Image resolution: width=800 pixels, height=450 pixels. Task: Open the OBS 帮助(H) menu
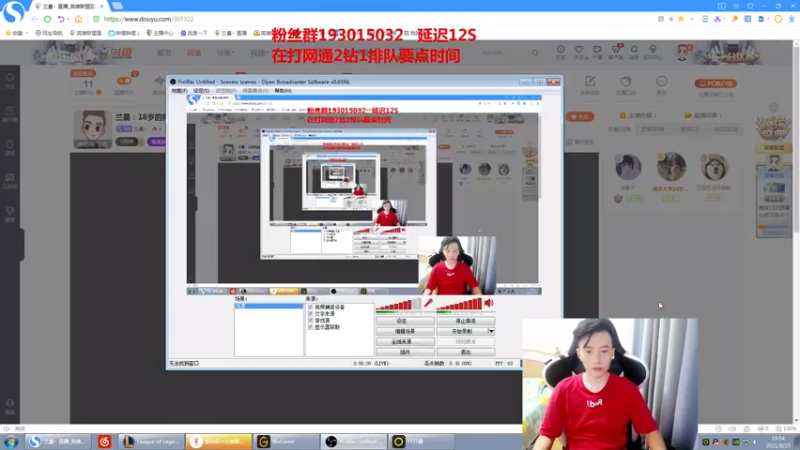pos(283,90)
